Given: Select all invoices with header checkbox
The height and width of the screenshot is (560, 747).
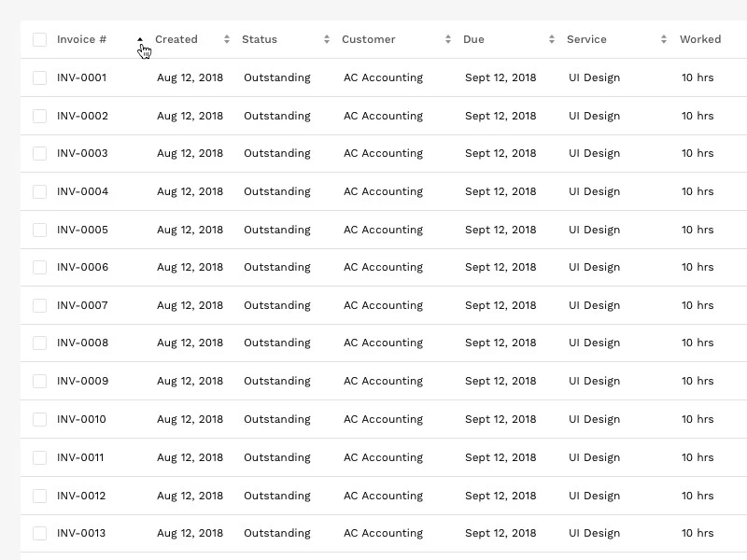Looking at the screenshot, I should point(39,39).
